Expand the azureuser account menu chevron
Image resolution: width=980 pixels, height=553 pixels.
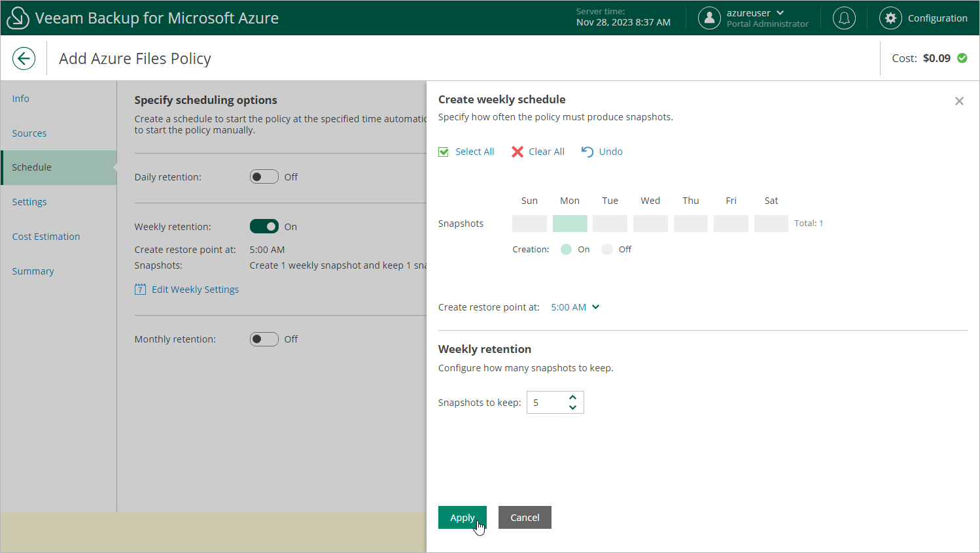point(780,13)
